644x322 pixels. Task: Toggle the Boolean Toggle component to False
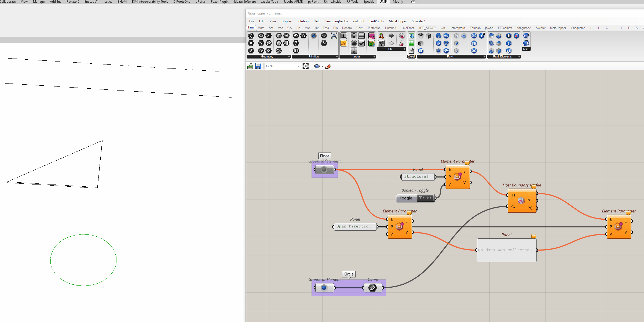pyautogui.click(x=425, y=198)
